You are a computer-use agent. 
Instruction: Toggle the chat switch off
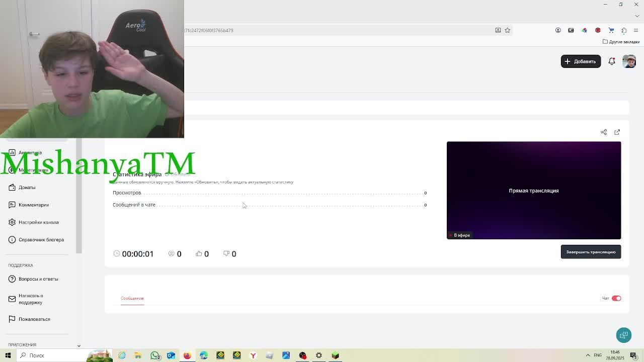coord(616,298)
